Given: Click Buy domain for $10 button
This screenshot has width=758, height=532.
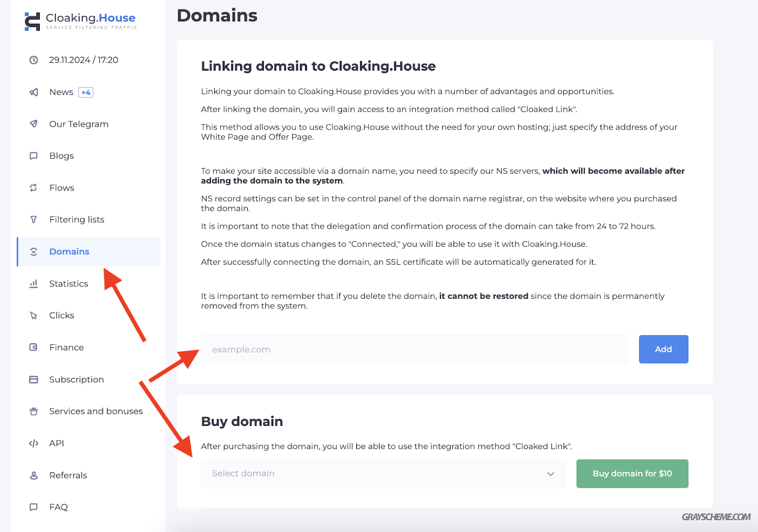Looking at the screenshot, I should pos(632,474).
